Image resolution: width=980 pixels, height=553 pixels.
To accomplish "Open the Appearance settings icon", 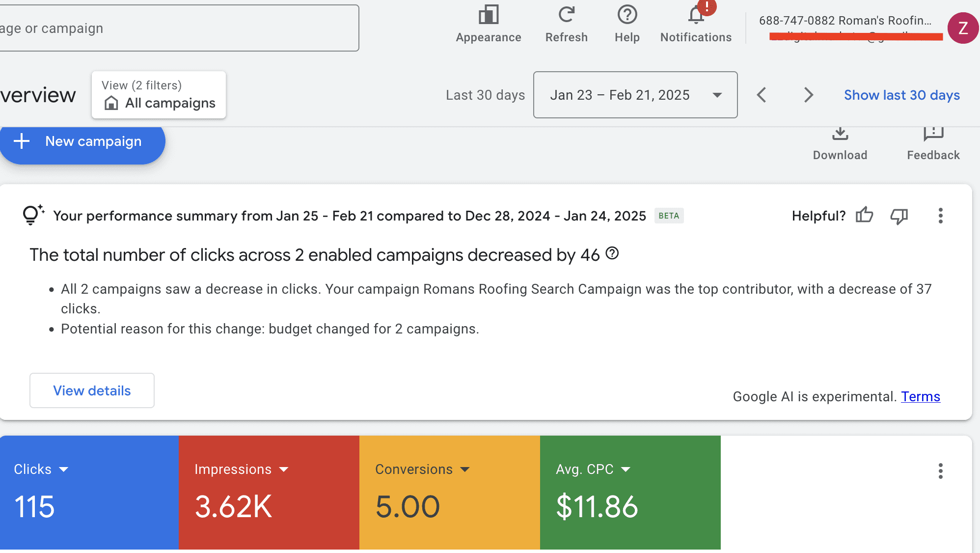I will [489, 15].
